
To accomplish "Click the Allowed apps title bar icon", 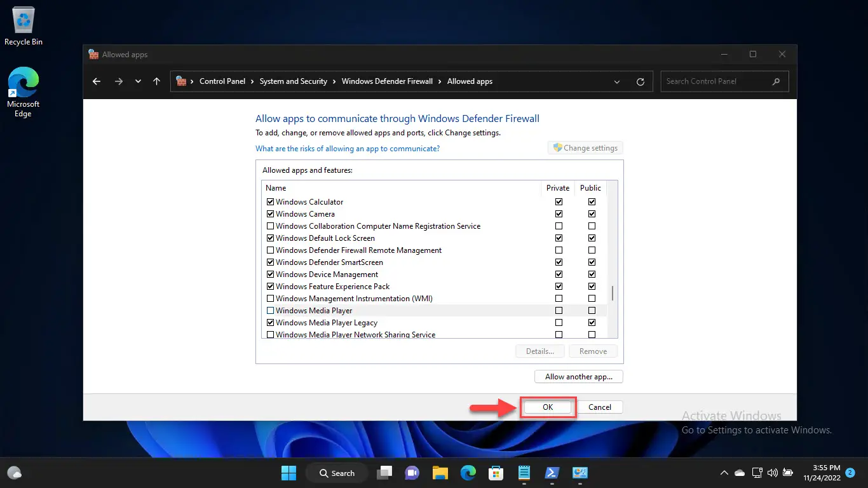I will 93,55.
